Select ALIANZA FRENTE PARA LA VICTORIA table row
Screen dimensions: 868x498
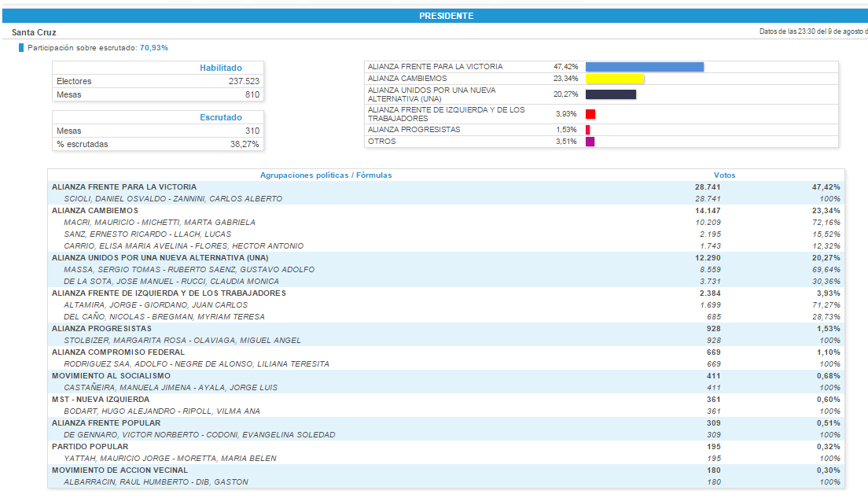coord(446,187)
